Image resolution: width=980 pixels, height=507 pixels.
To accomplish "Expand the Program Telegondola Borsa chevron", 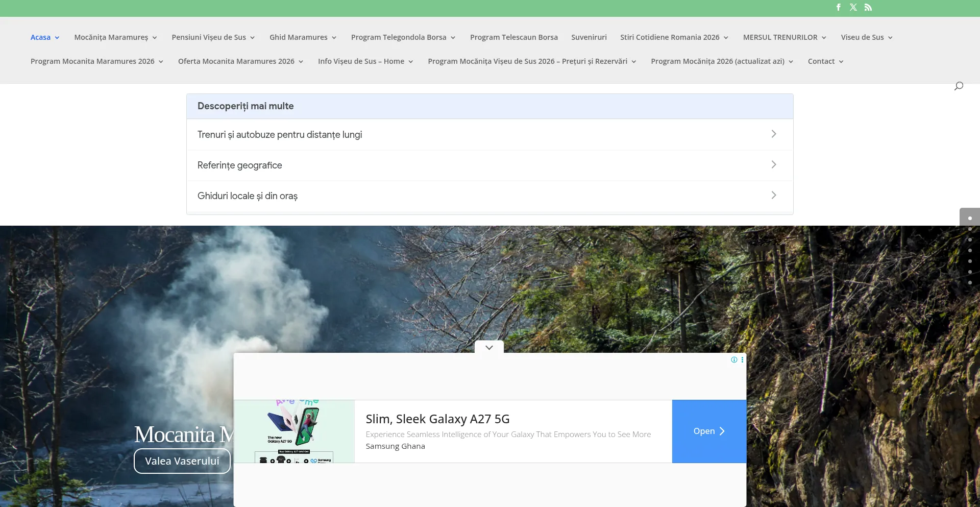I will pos(453,38).
